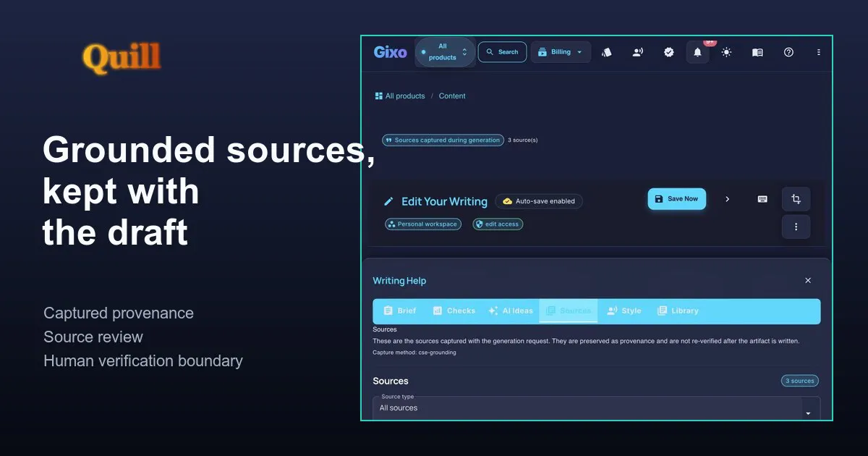Screen dimensions: 868x456
Task: Click the keyboard shortcuts icon
Action: (x=762, y=199)
